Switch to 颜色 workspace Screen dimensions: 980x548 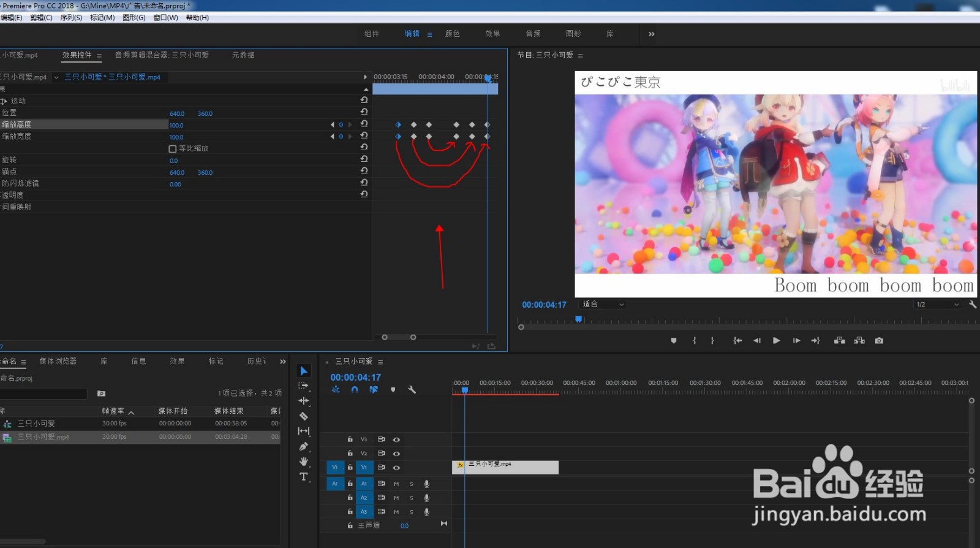tap(453, 34)
